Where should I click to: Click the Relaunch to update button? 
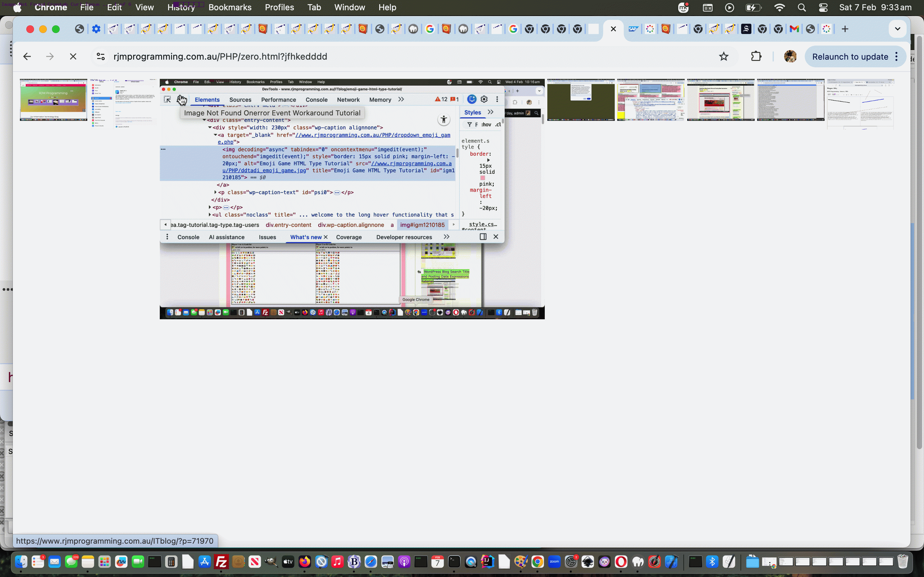(x=851, y=56)
